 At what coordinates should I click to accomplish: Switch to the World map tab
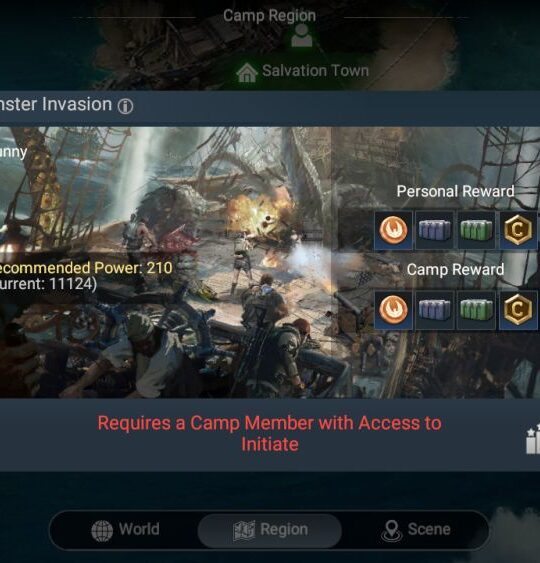click(x=125, y=530)
